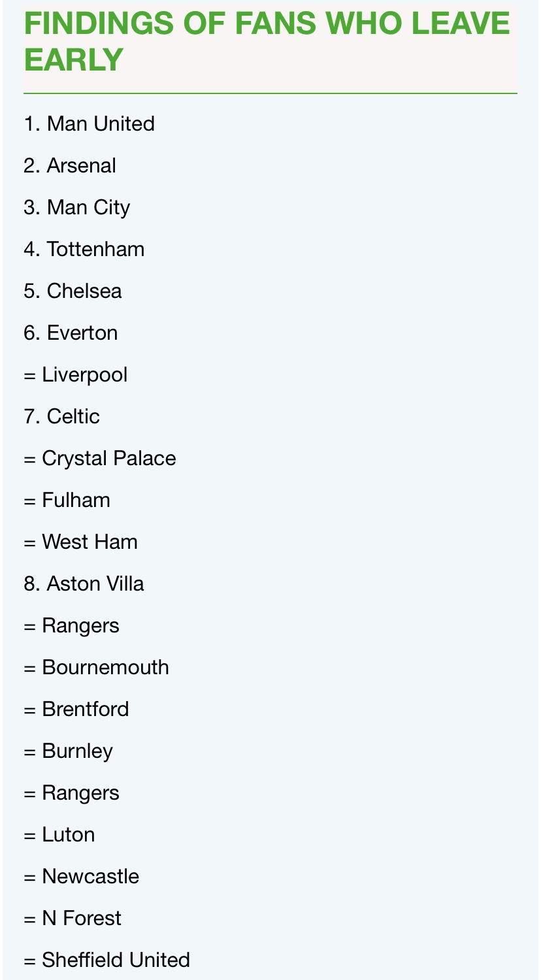This screenshot has width=541, height=980.
Task: Select the '= Liverpool' entry
Action: (76, 374)
